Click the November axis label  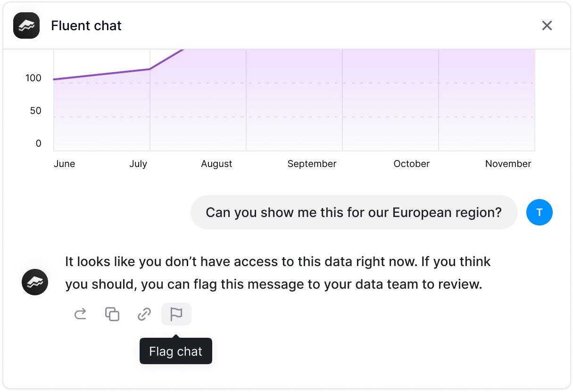(508, 164)
